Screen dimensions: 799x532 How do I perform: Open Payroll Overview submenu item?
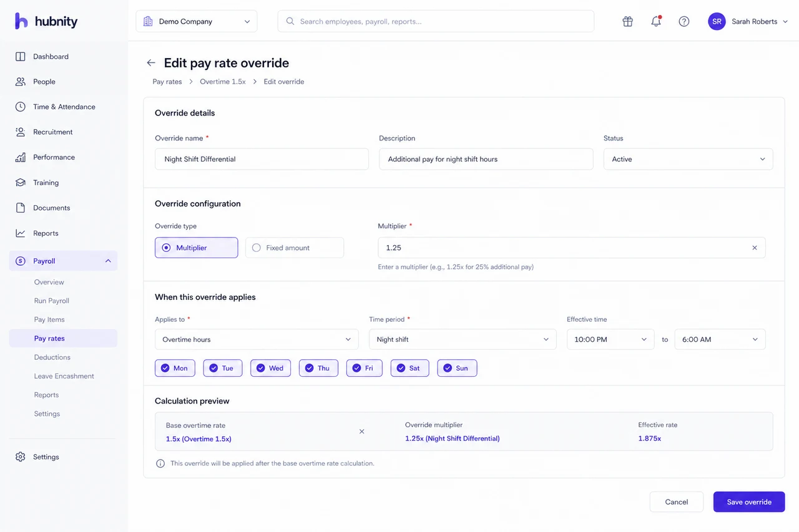(x=49, y=282)
